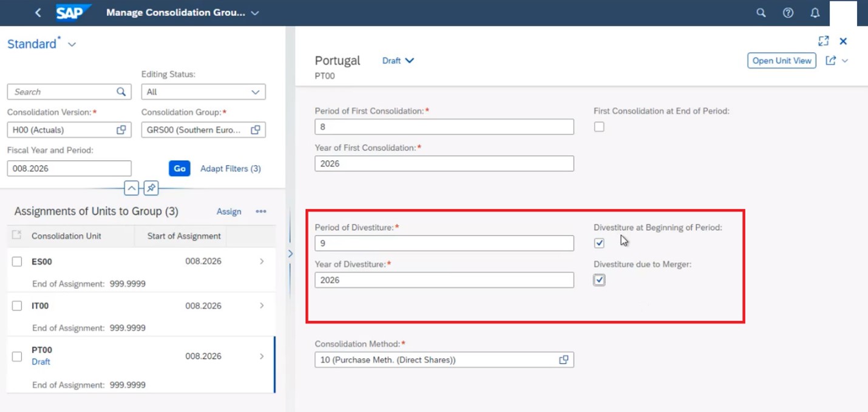Click the Year of Divestiture field
868x412 pixels.
tap(444, 280)
